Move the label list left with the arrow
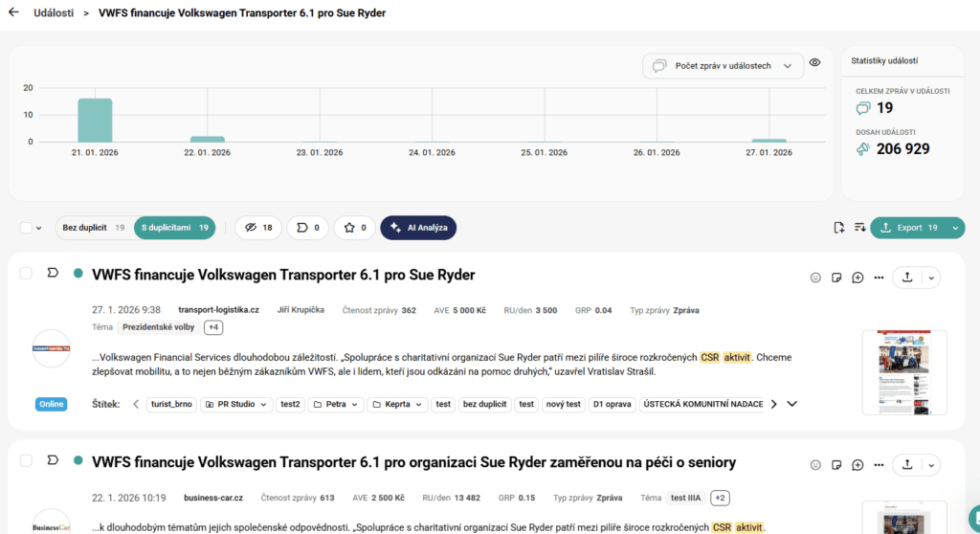The image size is (980, 534). click(x=136, y=404)
